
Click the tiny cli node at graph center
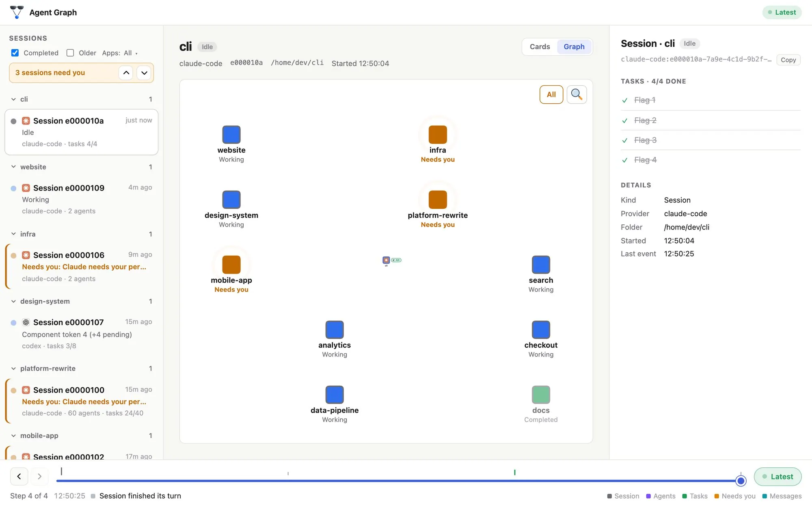click(386, 260)
